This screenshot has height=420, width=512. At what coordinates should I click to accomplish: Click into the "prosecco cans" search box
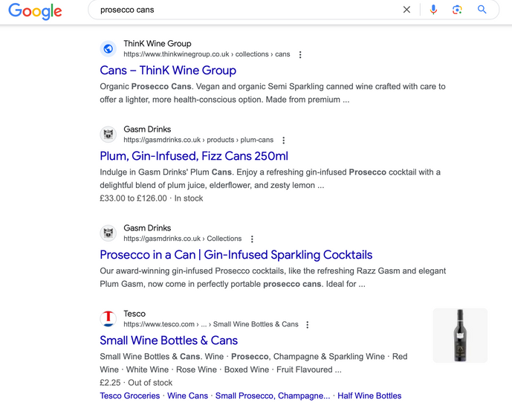(245, 10)
